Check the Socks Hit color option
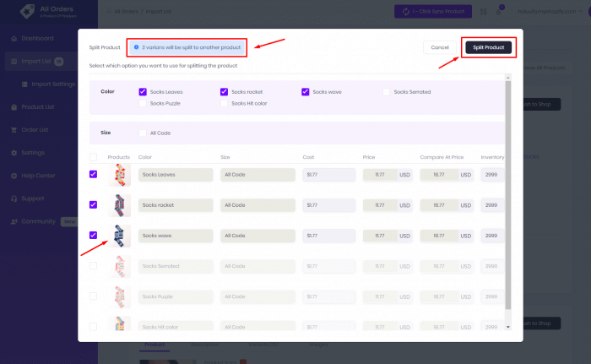 click(224, 103)
